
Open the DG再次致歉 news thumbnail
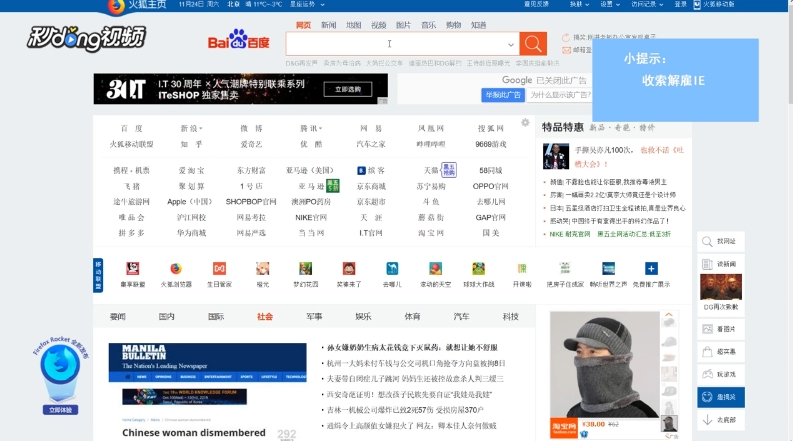pyautogui.click(x=721, y=287)
